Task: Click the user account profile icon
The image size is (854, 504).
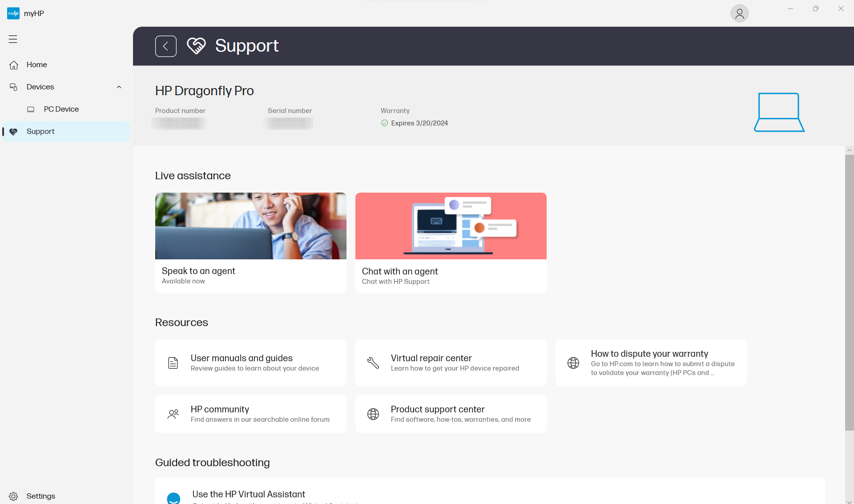Action: click(739, 12)
